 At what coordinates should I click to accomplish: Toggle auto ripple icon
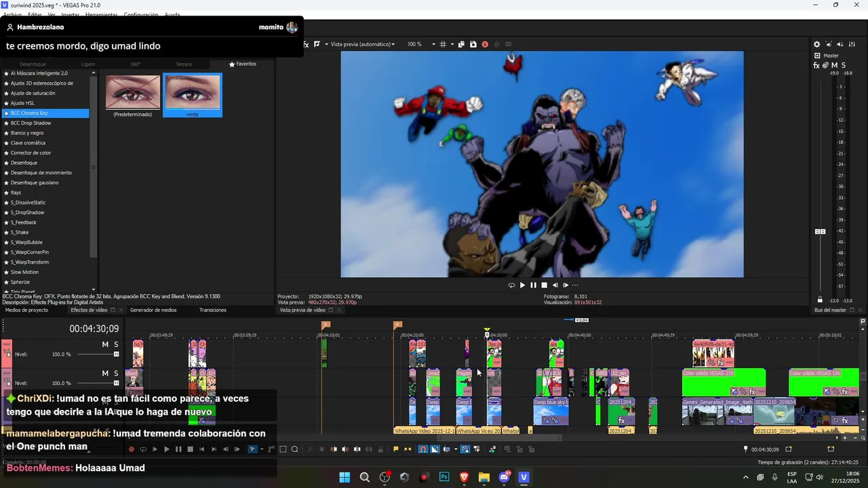pos(446,449)
